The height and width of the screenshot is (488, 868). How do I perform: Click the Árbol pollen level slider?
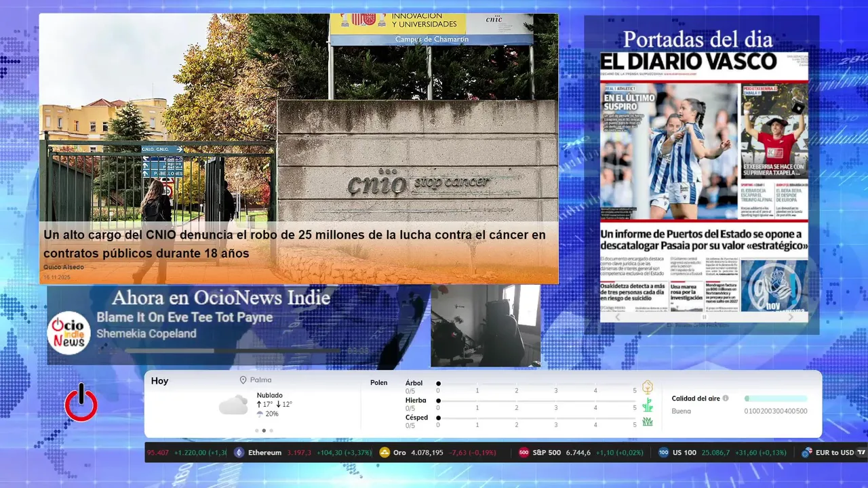tap(536, 384)
